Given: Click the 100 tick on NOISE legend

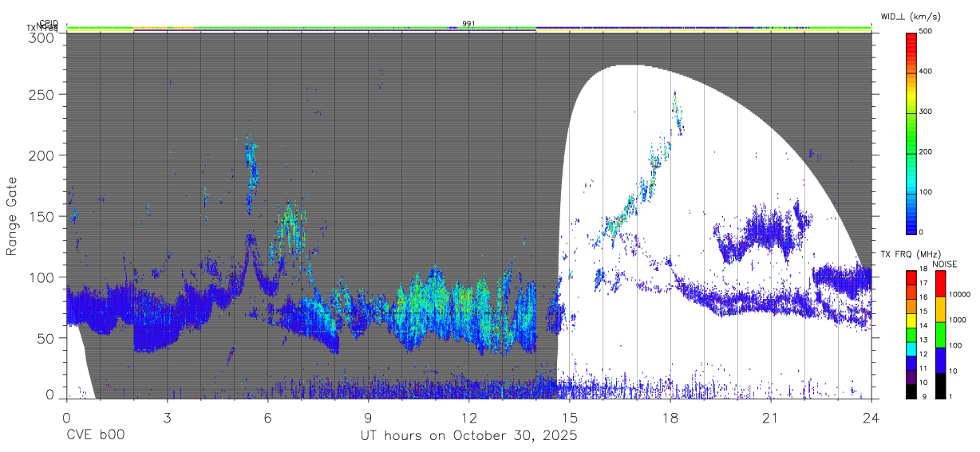Looking at the screenshot, I should coord(955,345).
